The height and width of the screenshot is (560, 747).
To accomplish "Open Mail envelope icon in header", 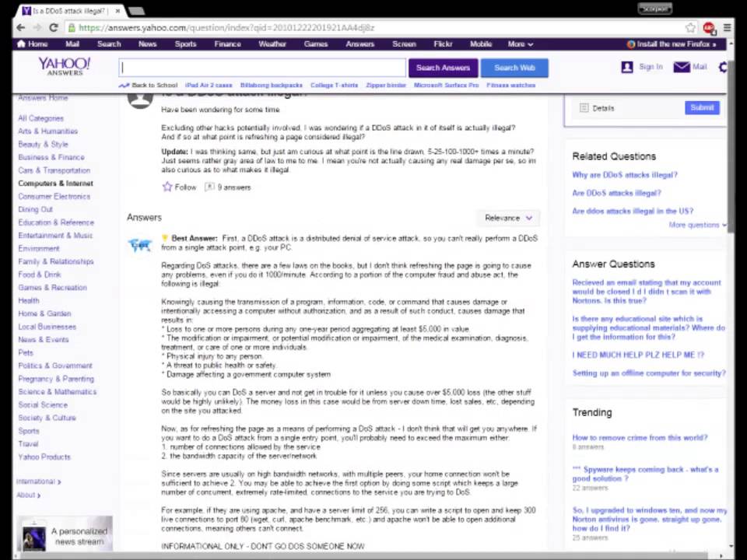I will tap(682, 67).
